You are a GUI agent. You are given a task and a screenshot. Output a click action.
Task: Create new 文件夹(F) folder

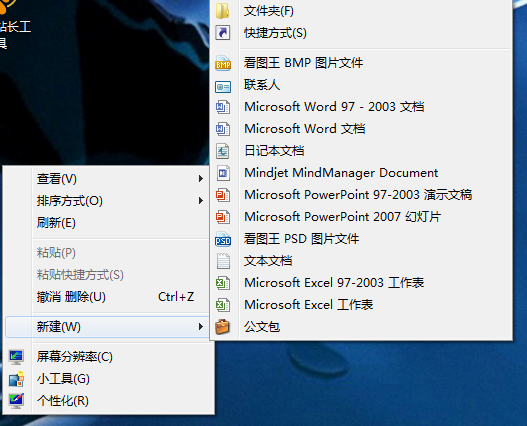pos(361,11)
